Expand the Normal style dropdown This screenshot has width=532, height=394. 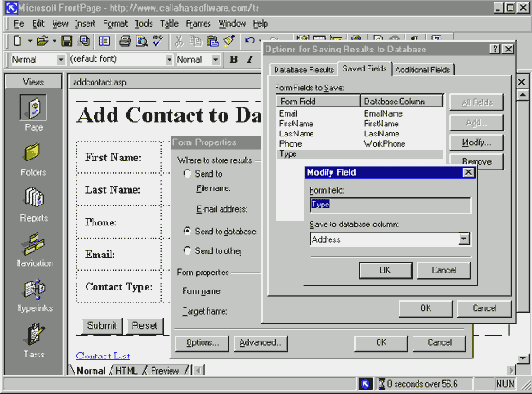(x=61, y=60)
